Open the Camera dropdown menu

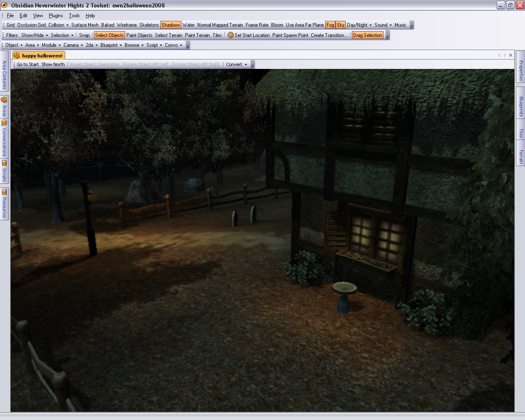73,45
